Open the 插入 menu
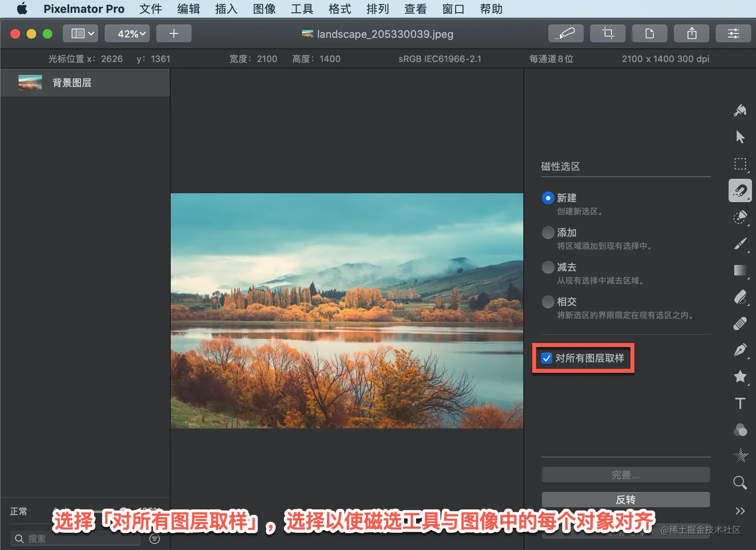Screen dimensions: 756x550 pos(226,9)
